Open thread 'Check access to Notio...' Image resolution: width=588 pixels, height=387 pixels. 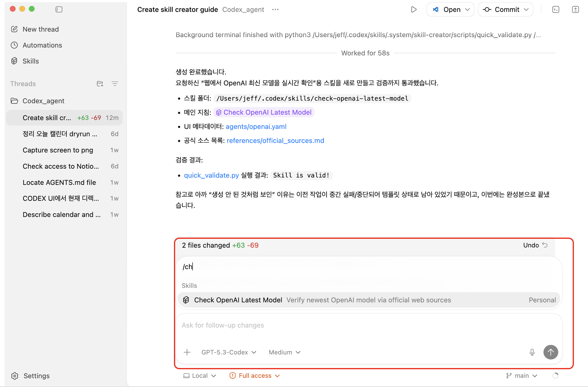coord(64,166)
